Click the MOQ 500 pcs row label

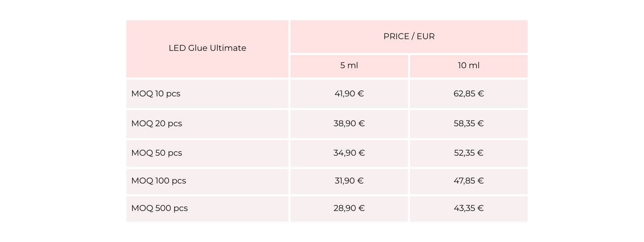click(x=159, y=208)
